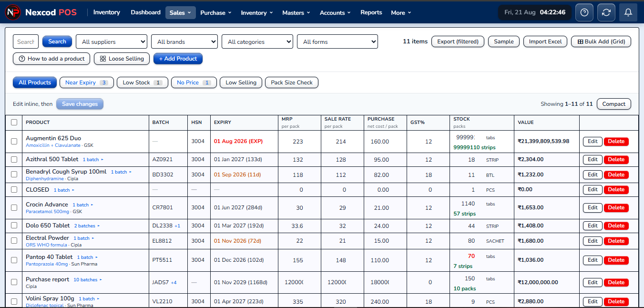Click the plain Inventory label beside logo
This screenshot has width=644, height=308.
(107, 12)
